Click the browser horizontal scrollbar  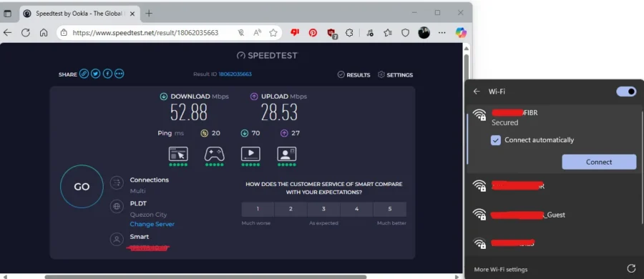(205, 277)
